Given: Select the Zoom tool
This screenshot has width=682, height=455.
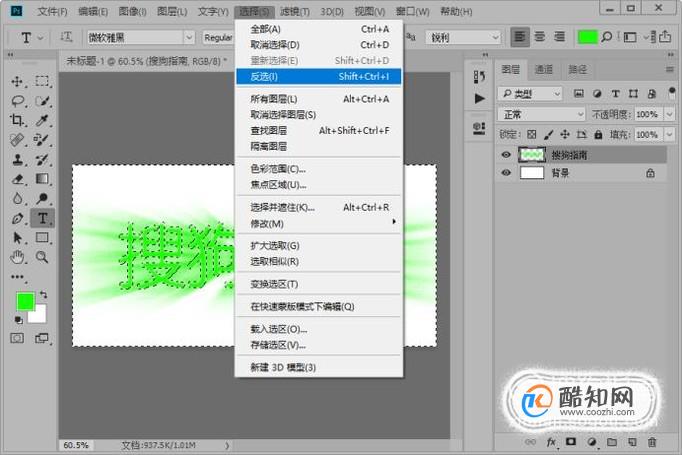Looking at the screenshot, I should tap(42, 257).
